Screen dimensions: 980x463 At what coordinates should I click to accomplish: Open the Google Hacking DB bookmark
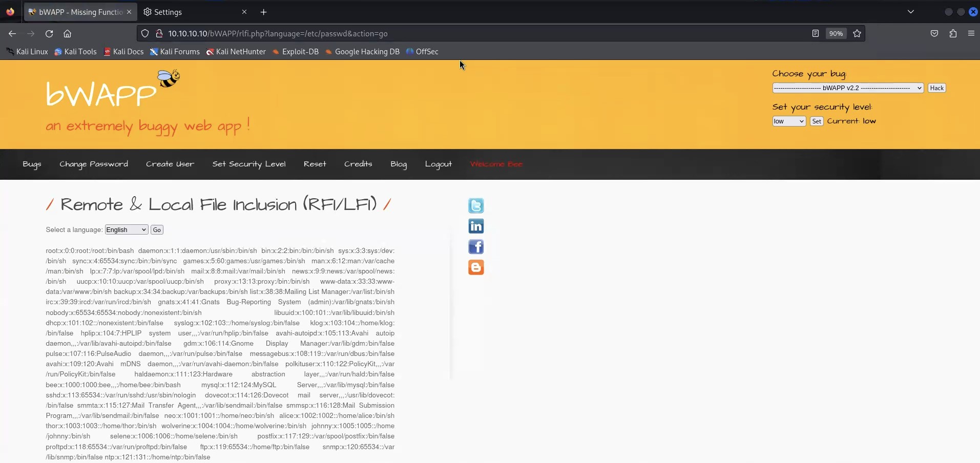click(362, 52)
